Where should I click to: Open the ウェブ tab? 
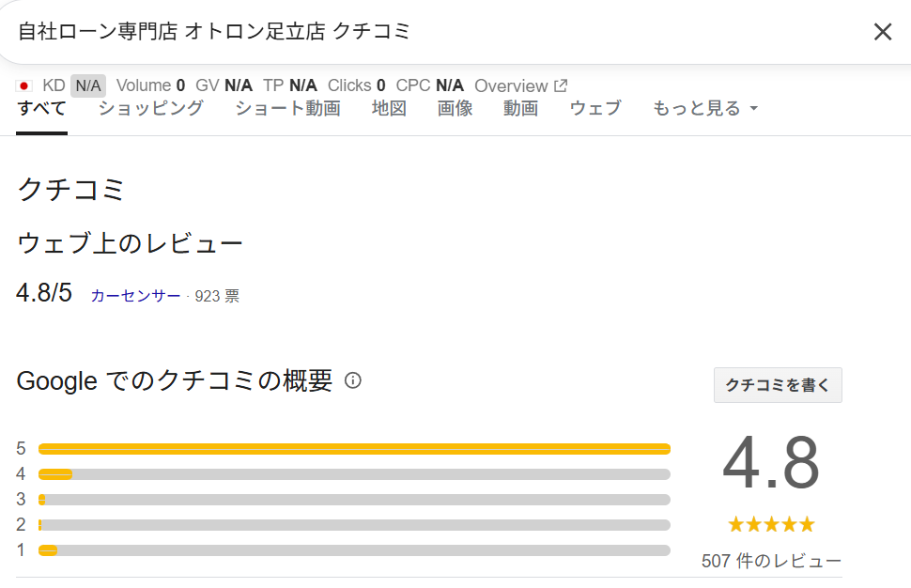pyautogui.click(x=595, y=108)
